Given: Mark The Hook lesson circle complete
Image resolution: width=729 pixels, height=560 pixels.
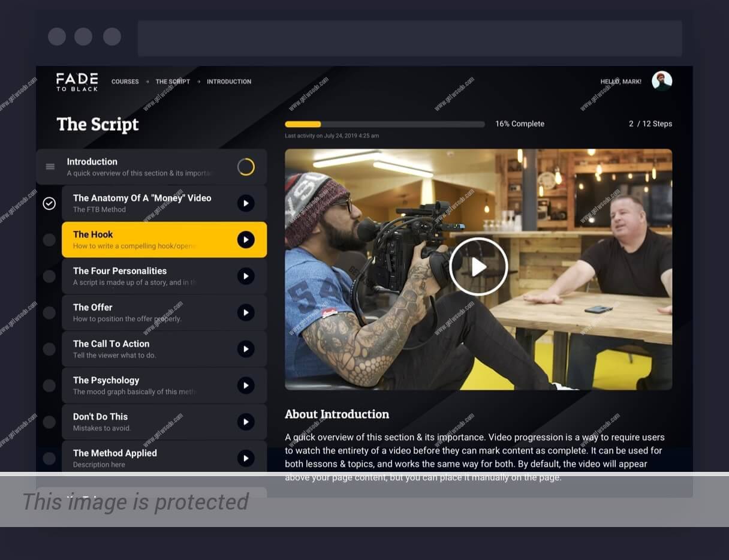Looking at the screenshot, I should coord(49,240).
